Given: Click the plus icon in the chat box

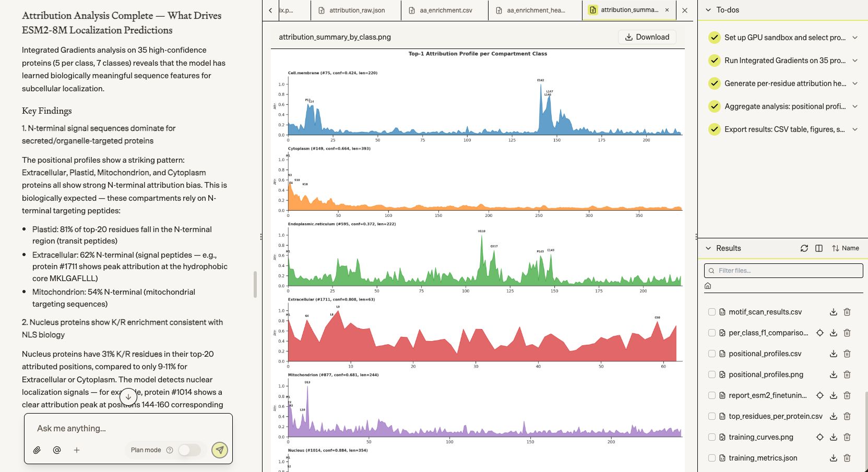Looking at the screenshot, I should (77, 450).
